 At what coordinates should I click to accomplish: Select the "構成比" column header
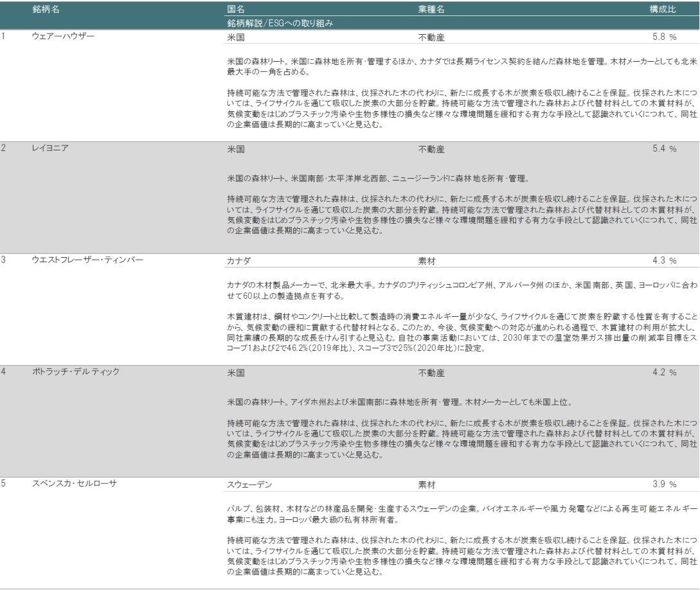663,10
